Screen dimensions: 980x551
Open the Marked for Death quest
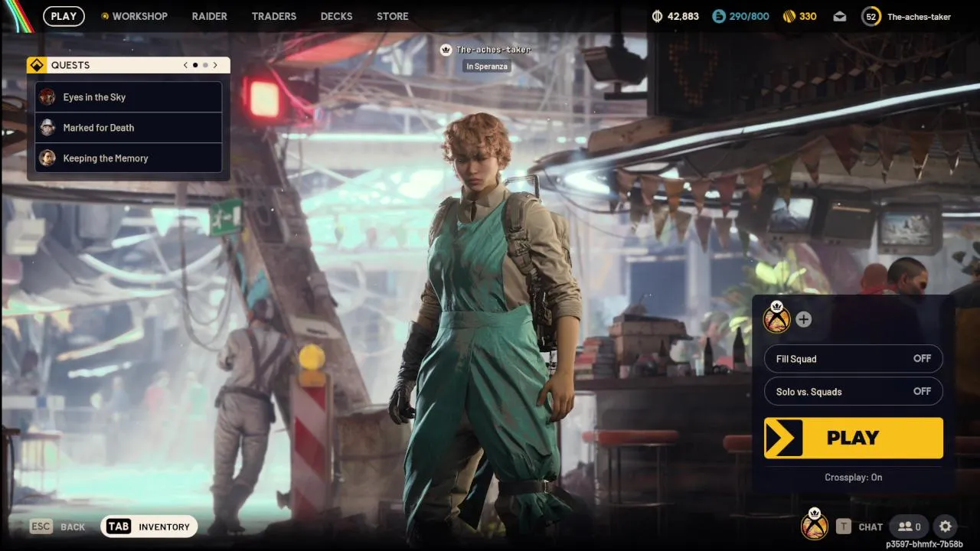click(x=129, y=128)
